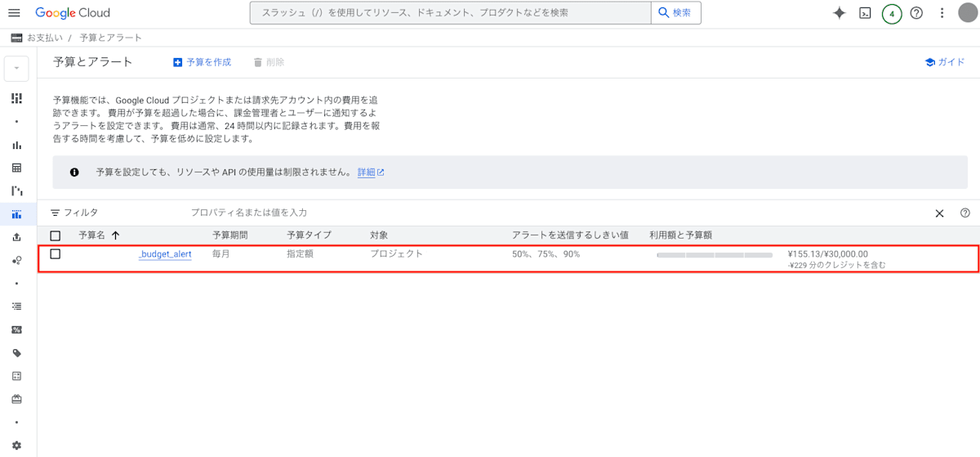Click the 利用額と予算額 column header
The width and height of the screenshot is (980, 457).
click(x=680, y=235)
